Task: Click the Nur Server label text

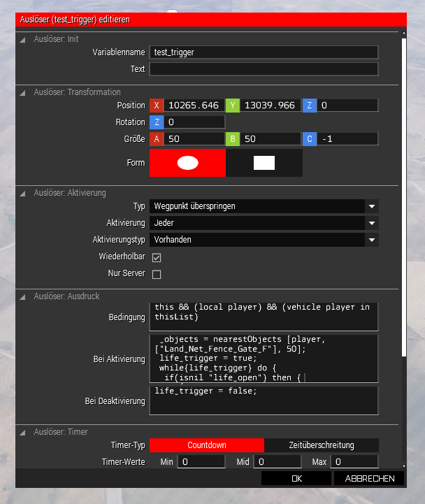Action: coord(127,273)
